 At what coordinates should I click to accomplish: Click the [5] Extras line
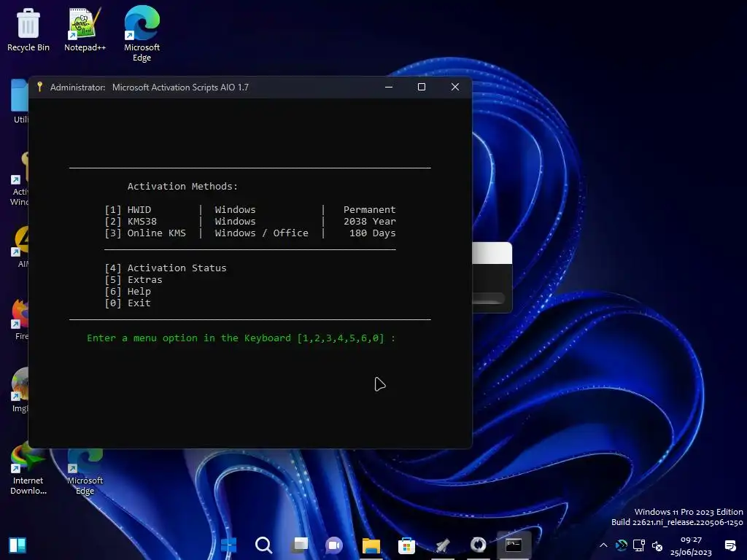tap(133, 279)
